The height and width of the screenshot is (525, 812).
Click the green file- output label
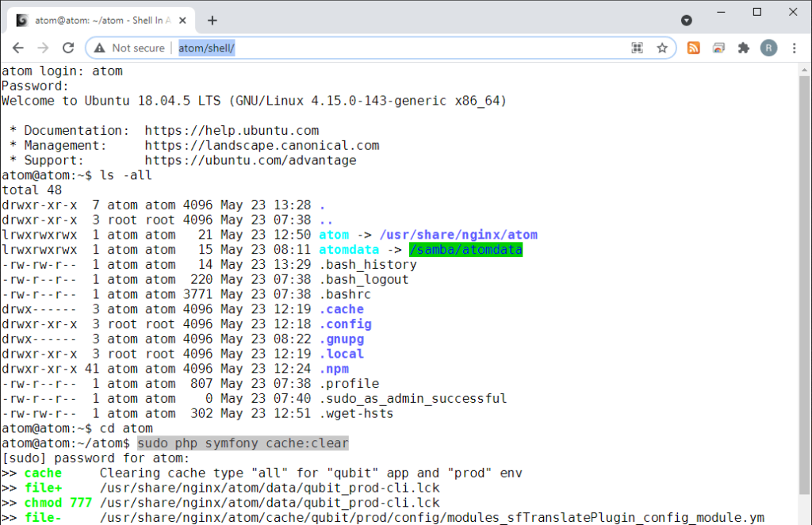(x=43, y=518)
